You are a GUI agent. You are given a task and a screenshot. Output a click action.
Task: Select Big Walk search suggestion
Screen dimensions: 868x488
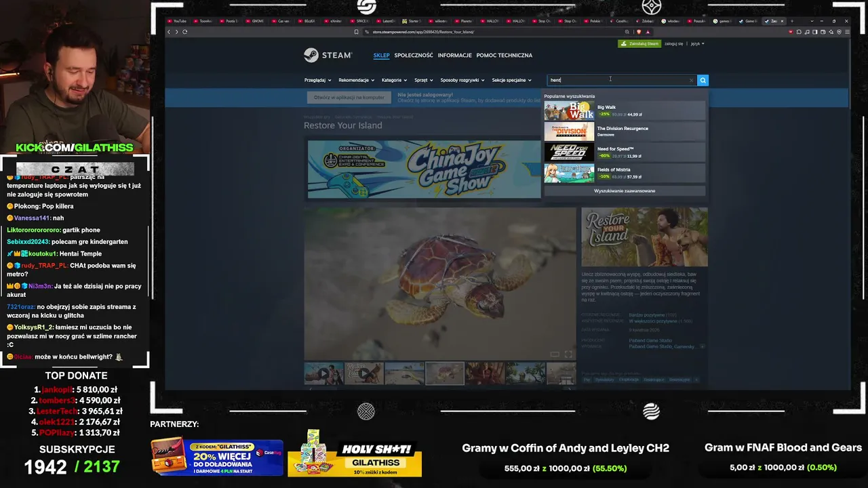[625, 110]
